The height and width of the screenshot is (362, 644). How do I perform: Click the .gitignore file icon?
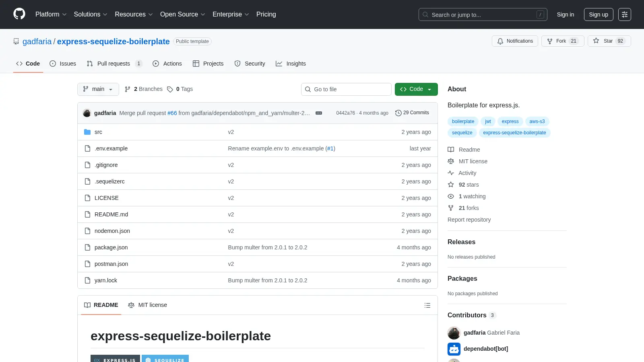[x=87, y=165]
